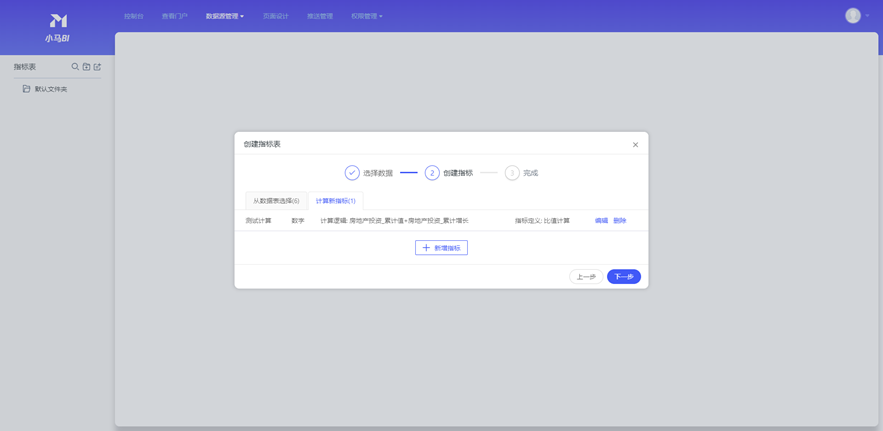
Task: Click the new folder icon in 指标表 panel
Action: pos(86,67)
